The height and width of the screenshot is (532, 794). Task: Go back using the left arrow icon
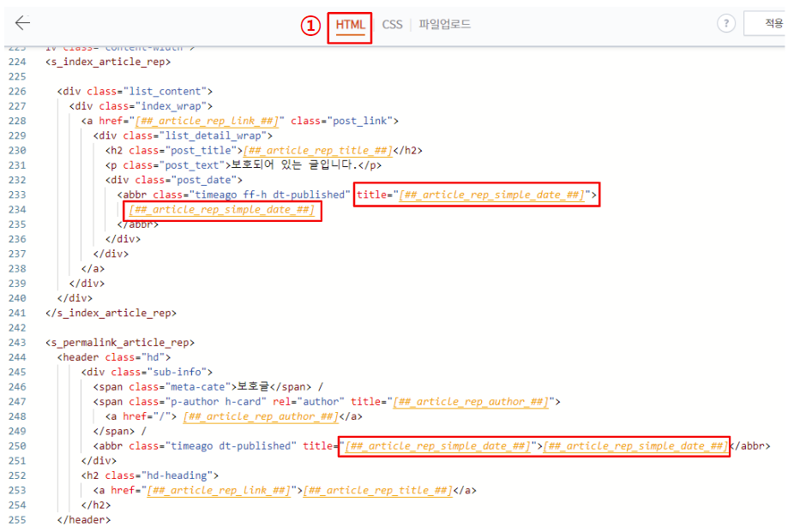(22, 23)
